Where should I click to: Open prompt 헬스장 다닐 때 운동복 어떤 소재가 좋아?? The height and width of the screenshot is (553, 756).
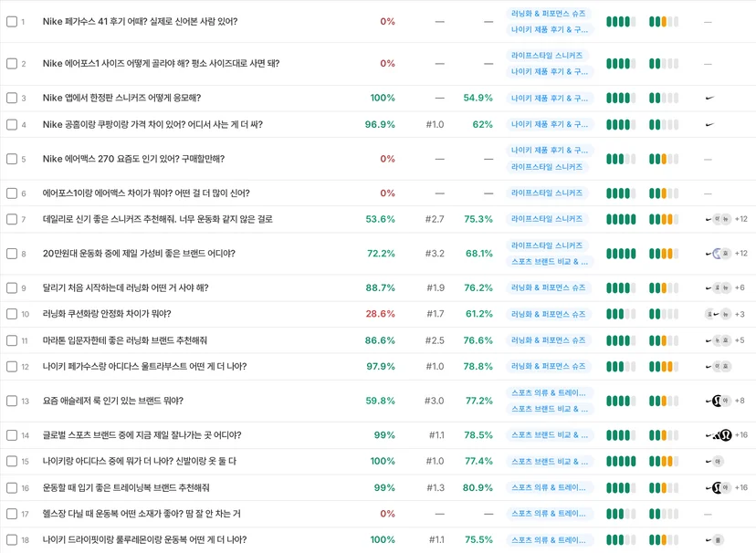(x=142, y=514)
